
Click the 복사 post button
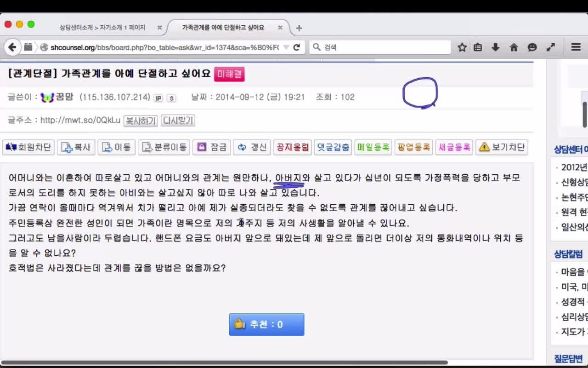76,147
